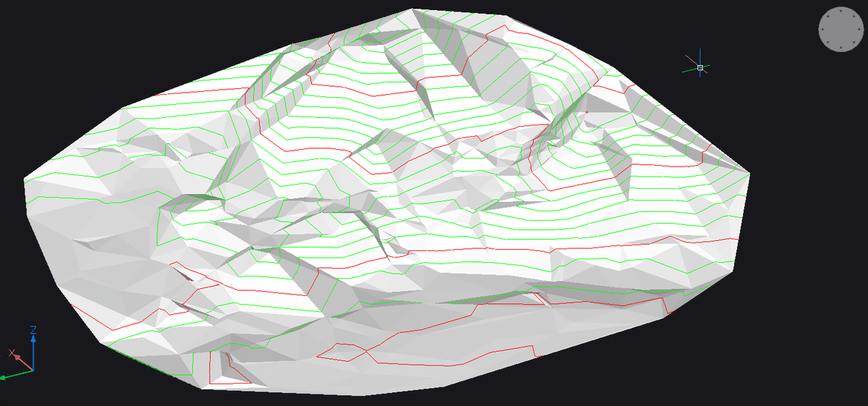The width and height of the screenshot is (868, 406).
Task: Click the center of the LookFrom view widget
Action: coord(841,29)
